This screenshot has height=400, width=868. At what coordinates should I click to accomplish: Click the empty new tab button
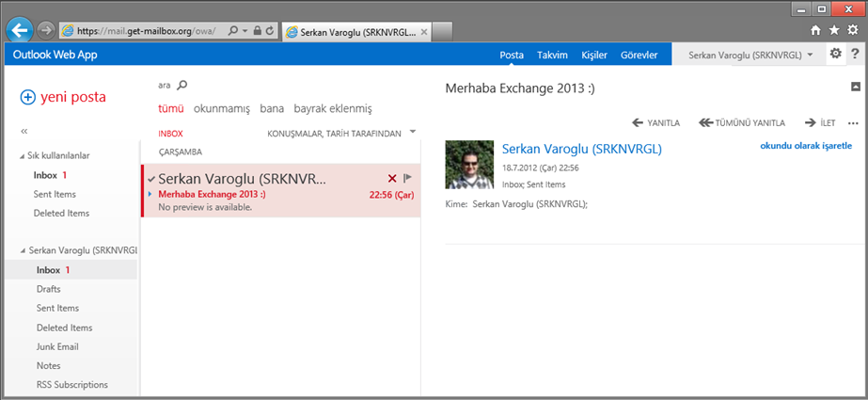(x=442, y=32)
